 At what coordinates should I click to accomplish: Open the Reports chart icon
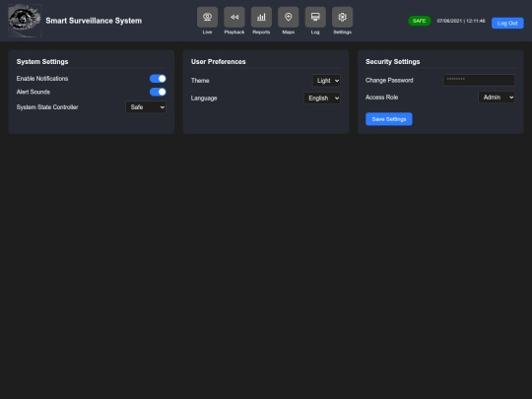[x=261, y=18]
